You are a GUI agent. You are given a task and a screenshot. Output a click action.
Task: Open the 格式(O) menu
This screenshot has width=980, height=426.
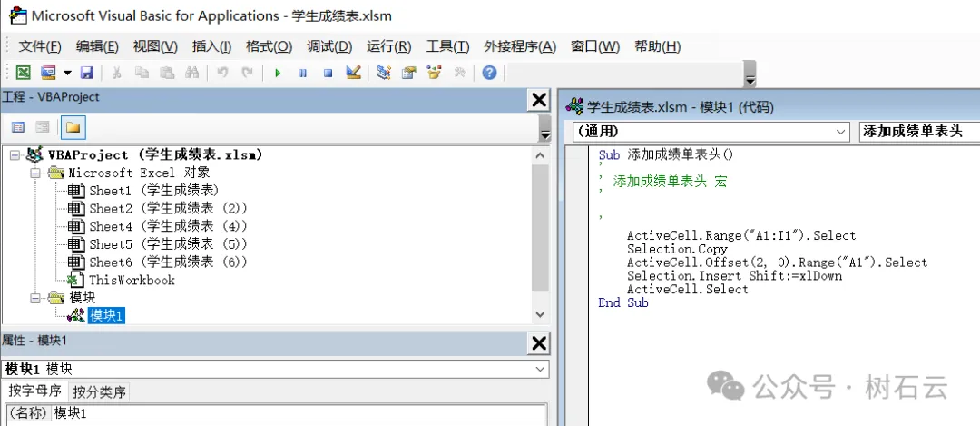point(269,46)
